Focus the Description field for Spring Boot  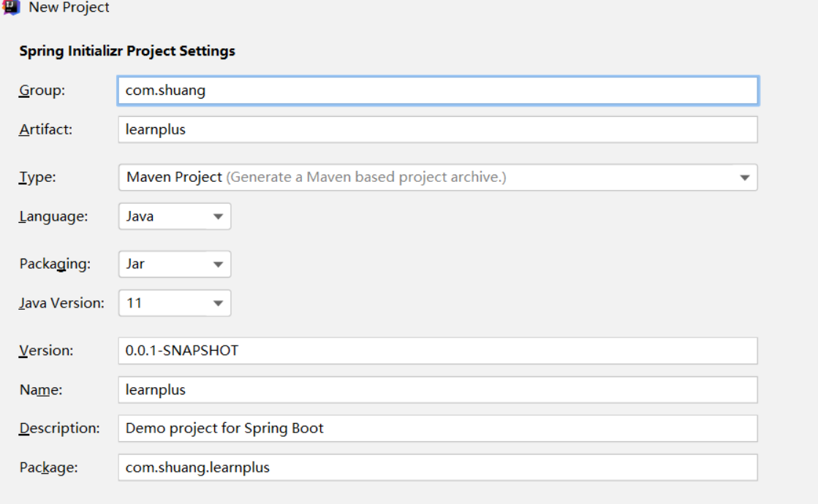coord(437,428)
